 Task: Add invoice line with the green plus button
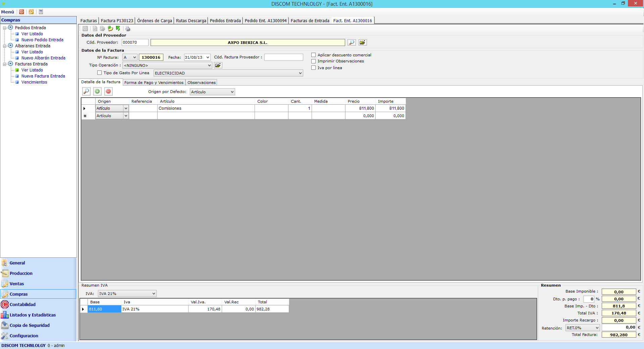tap(97, 92)
